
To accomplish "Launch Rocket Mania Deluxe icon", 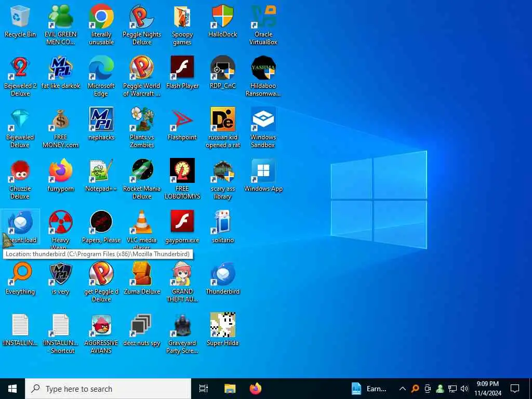I will 141,179.
